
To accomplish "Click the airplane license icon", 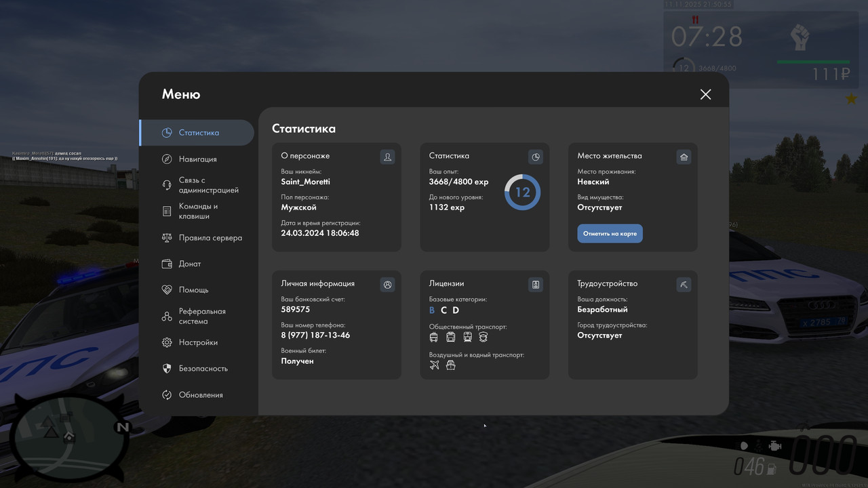I will point(435,365).
